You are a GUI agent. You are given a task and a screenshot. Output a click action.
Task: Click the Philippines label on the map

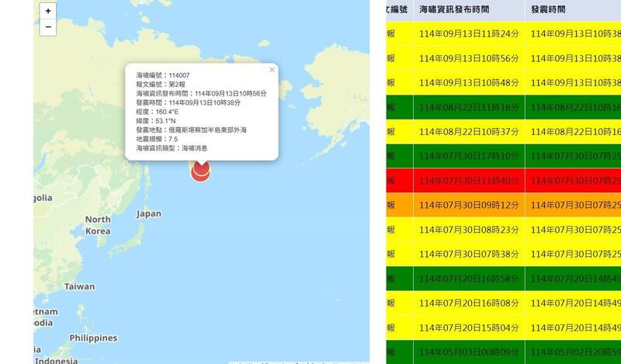[x=93, y=338]
